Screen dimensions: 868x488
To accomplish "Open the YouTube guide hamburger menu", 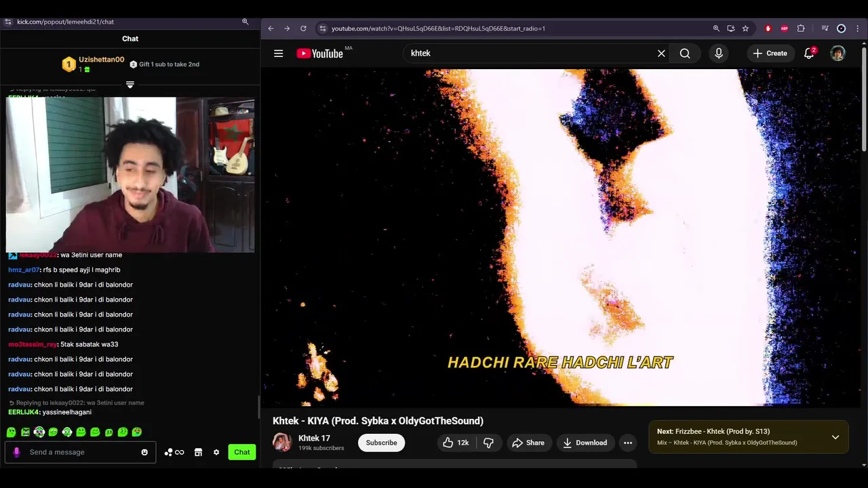I will [278, 54].
